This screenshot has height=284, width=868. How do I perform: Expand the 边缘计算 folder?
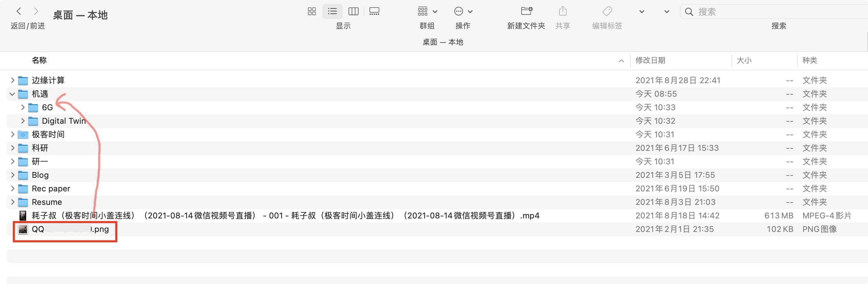click(13, 80)
